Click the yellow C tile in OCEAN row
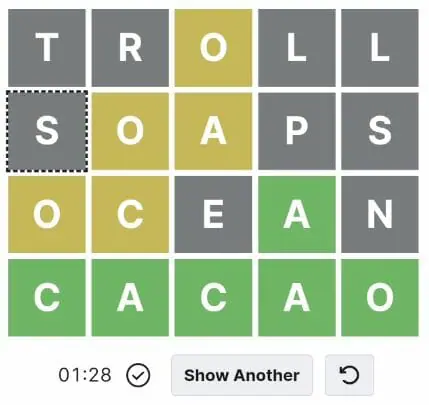The height and width of the screenshot is (405, 429). pyautogui.click(x=130, y=214)
